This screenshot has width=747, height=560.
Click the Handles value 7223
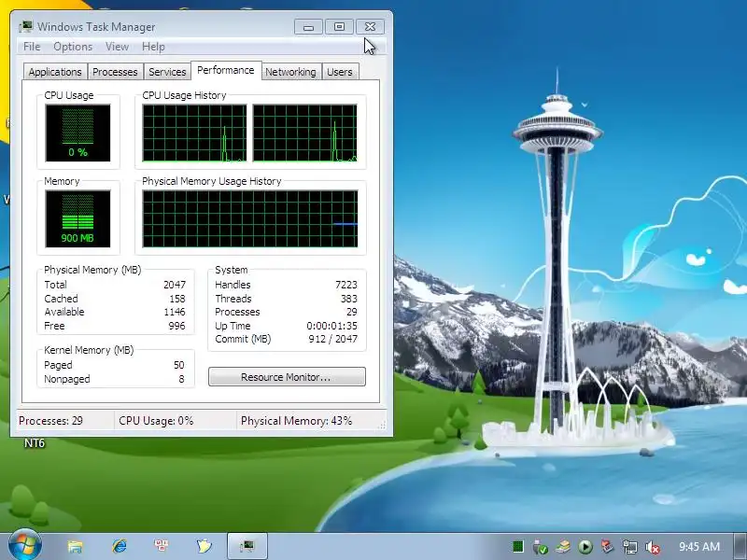[x=345, y=285]
